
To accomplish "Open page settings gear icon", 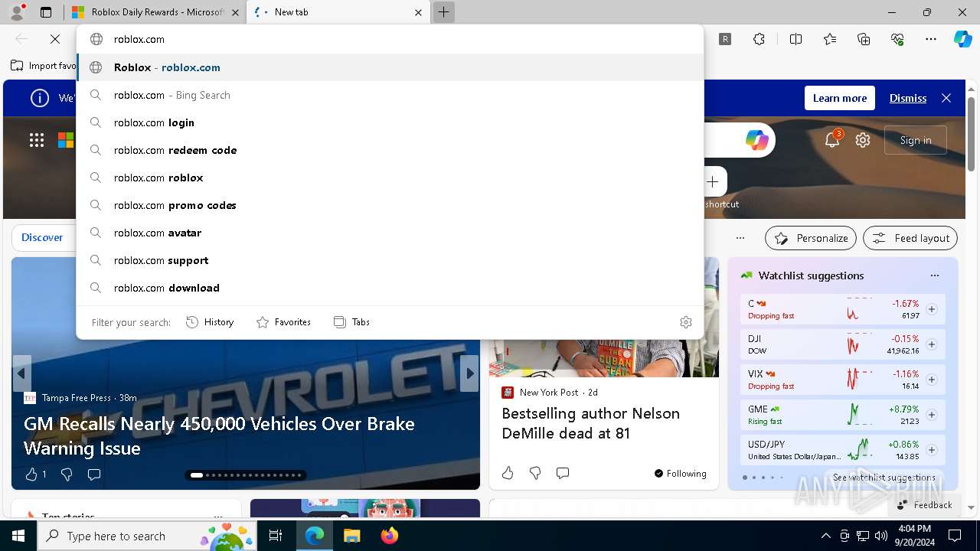I will coord(863,140).
